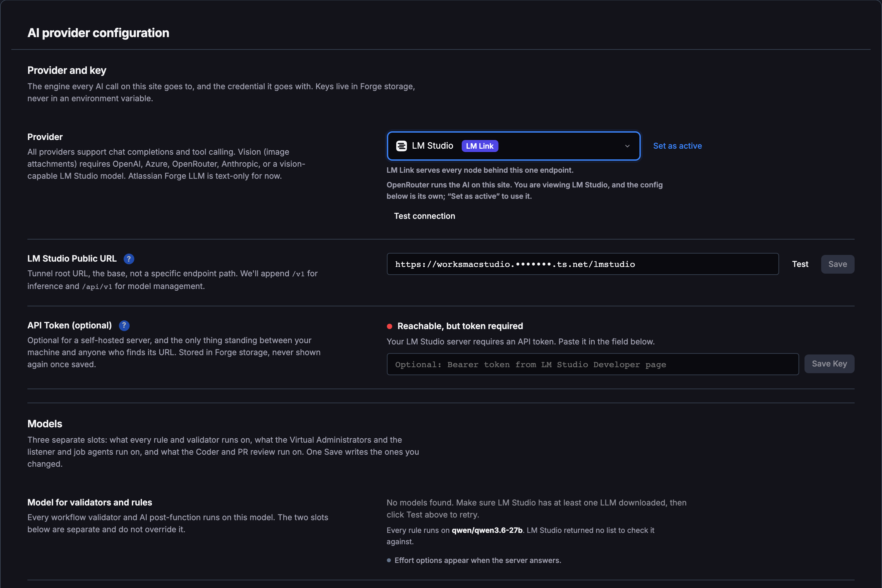882x588 pixels.
Task: Open help icon beside LM Studio Public URL
Action: point(129,259)
